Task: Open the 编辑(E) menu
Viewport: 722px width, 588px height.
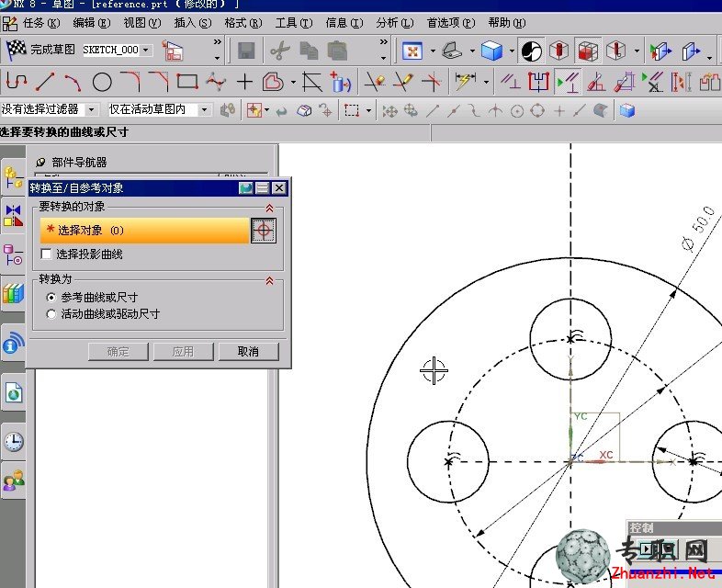Action: click(x=92, y=23)
